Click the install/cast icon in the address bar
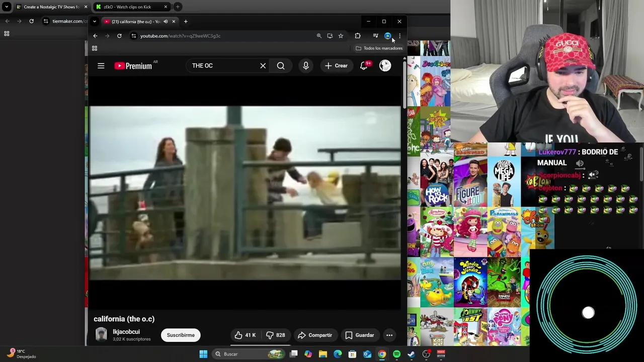644x362 pixels. 330,36
